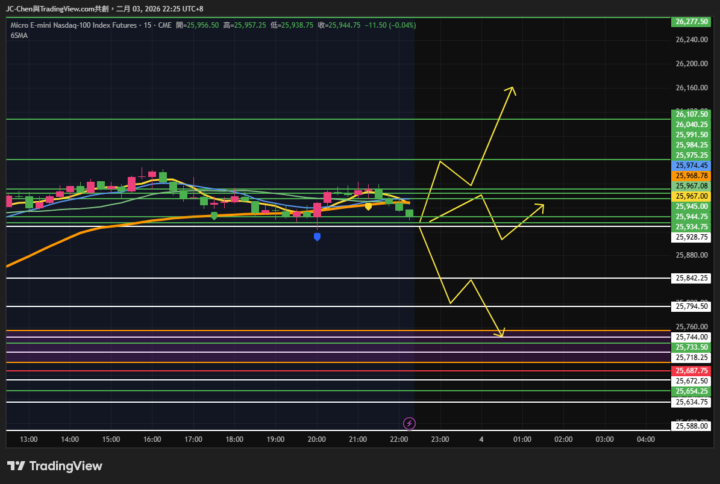This screenshot has height=484, width=720.
Task: Select the 6SMA indicator label
Action: (19, 35)
